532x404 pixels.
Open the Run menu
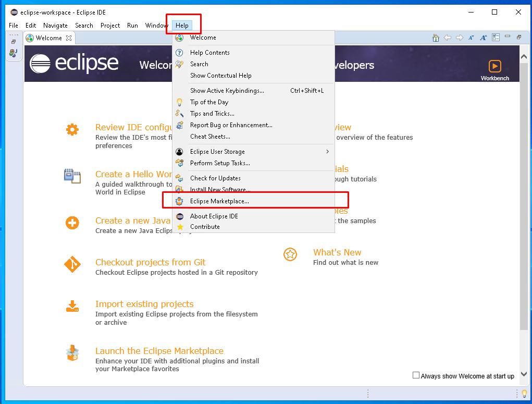click(x=133, y=26)
